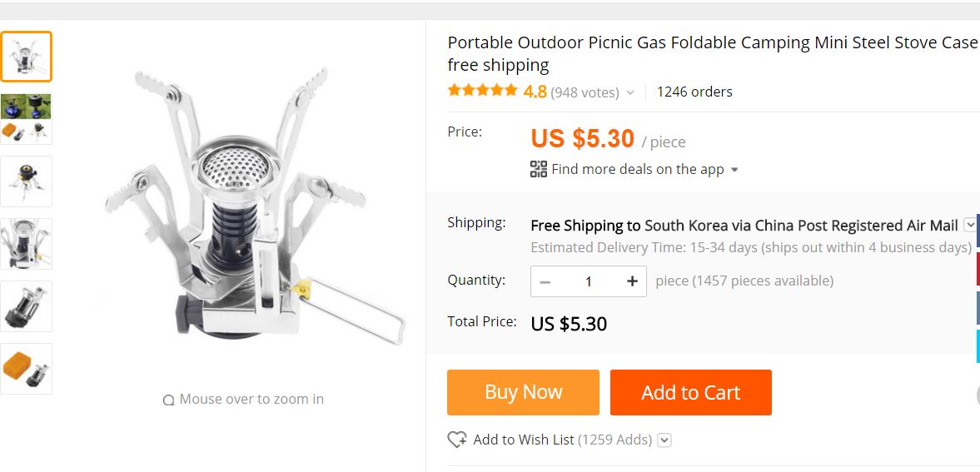Click the quantity input field
Viewport: 980px width, 472px height.
[588, 281]
